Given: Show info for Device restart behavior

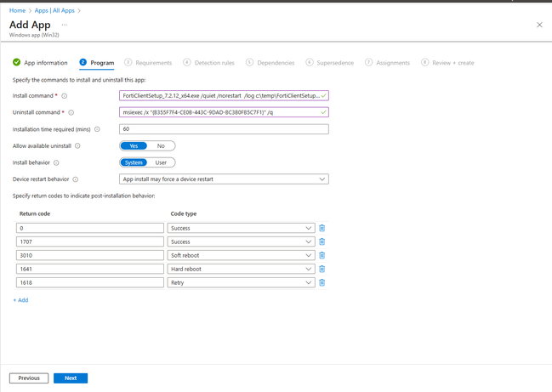Looking at the screenshot, I should [x=76, y=179].
